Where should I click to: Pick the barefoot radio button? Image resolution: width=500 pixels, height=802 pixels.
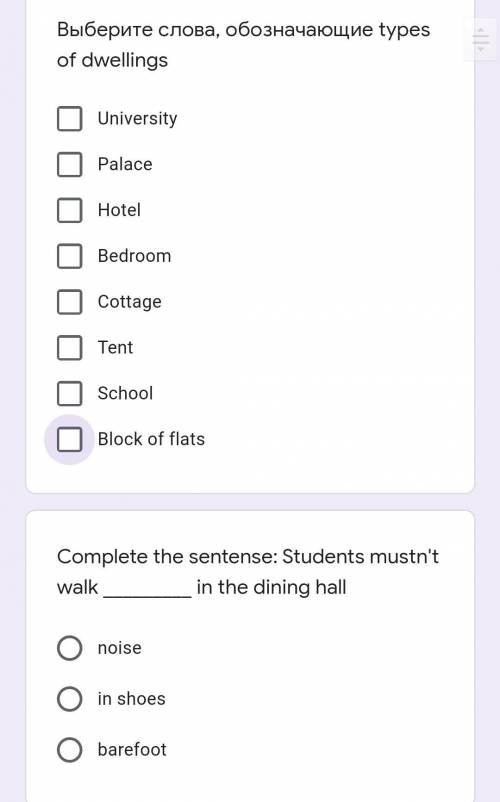point(70,750)
